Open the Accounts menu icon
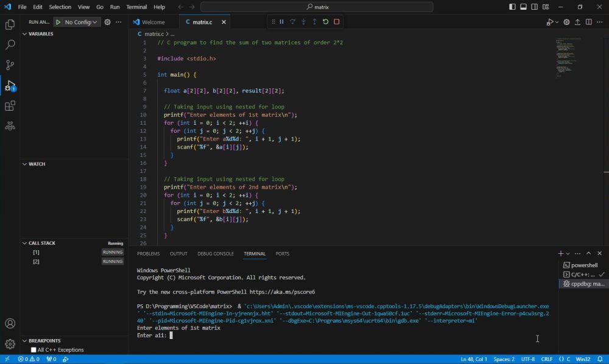Screen dimensions: 609x364 pos(10,323)
